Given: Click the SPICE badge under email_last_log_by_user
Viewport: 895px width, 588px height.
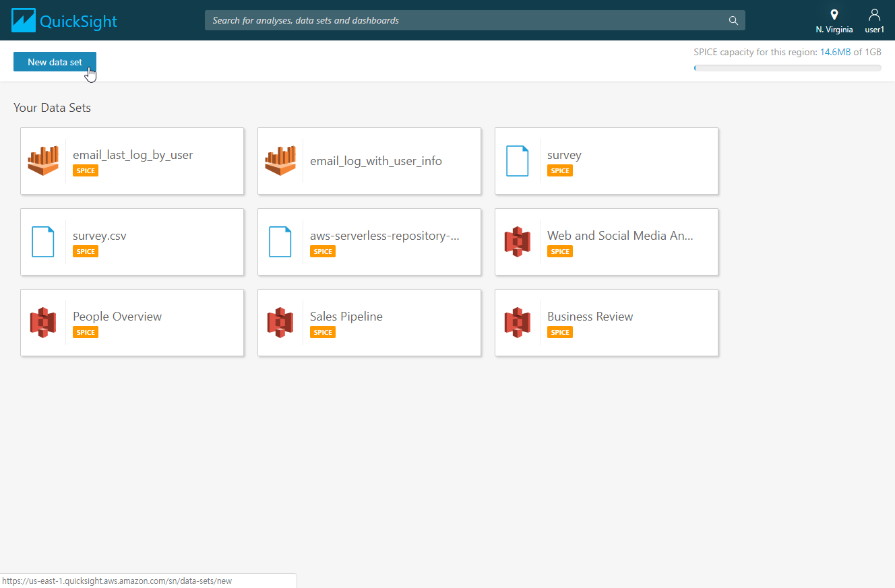Looking at the screenshot, I should [86, 171].
